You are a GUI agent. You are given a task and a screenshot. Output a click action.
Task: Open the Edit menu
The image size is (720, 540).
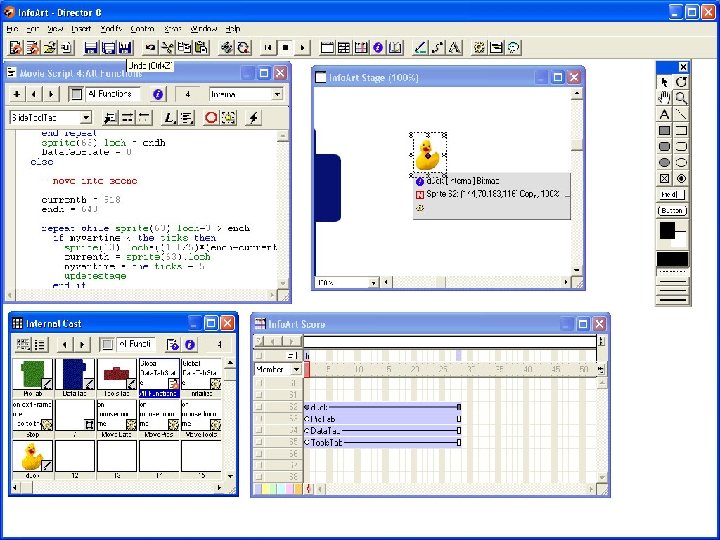(33, 28)
